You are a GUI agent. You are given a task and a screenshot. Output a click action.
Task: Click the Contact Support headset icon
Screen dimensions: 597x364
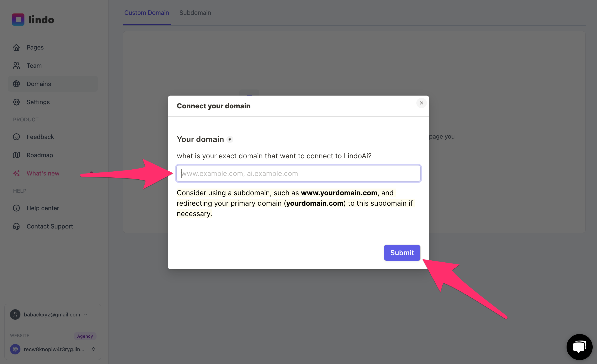pos(16,226)
